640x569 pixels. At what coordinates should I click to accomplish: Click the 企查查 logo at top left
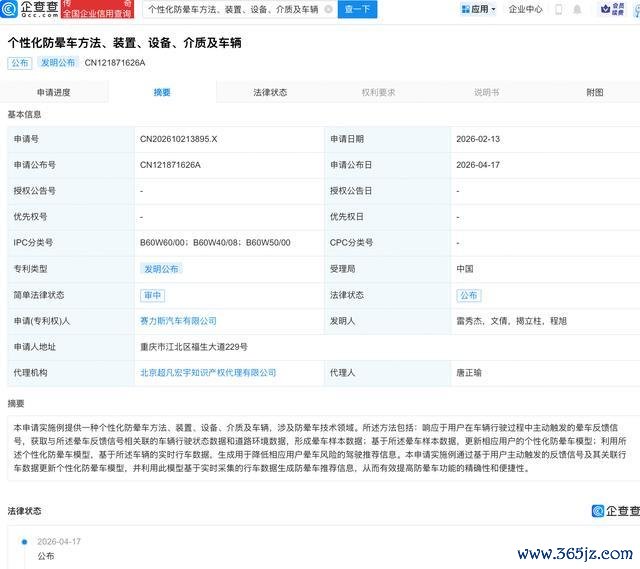click(36, 10)
